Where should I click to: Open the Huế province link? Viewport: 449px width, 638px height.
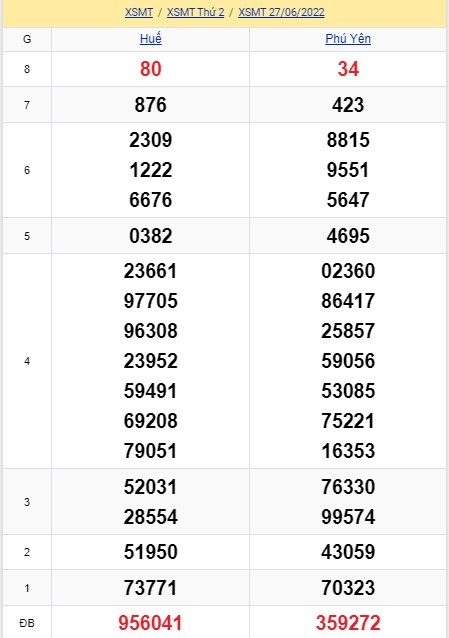[151, 39]
